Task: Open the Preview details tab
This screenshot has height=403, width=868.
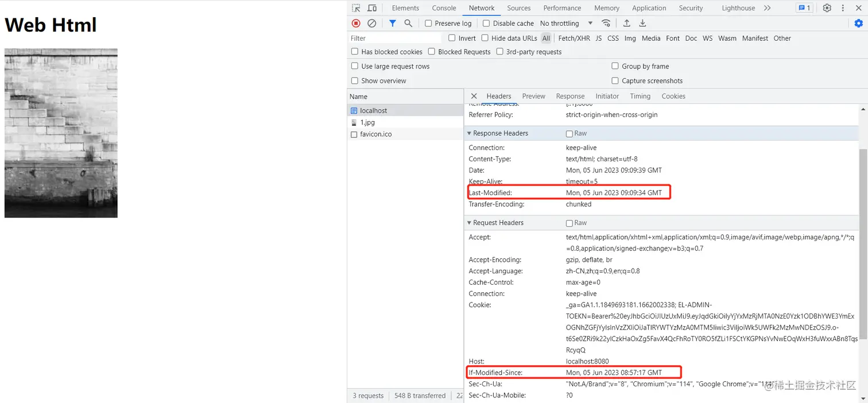Action: pyautogui.click(x=534, y=96)
